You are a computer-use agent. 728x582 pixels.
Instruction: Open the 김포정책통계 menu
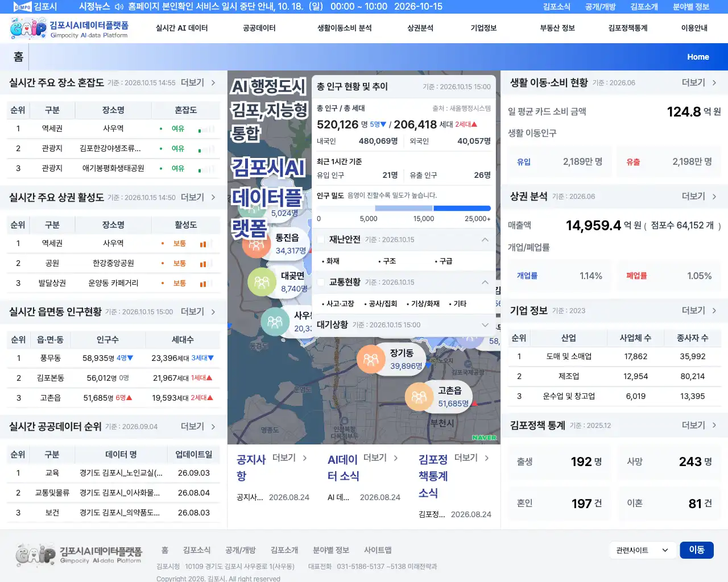628,28
